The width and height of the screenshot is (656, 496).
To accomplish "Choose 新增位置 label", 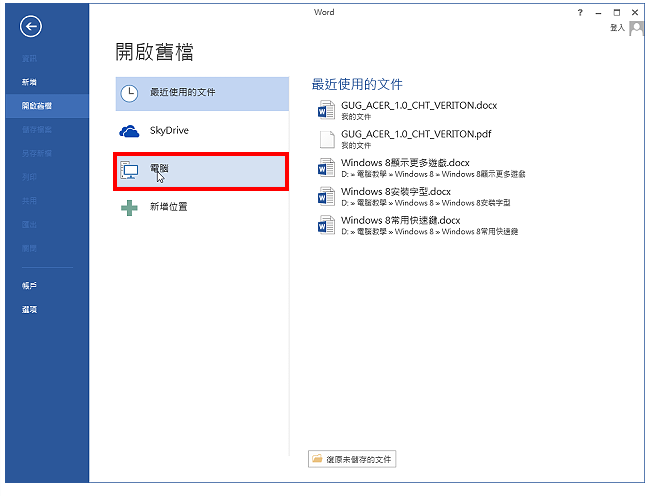I will click(x=169, y=207).
